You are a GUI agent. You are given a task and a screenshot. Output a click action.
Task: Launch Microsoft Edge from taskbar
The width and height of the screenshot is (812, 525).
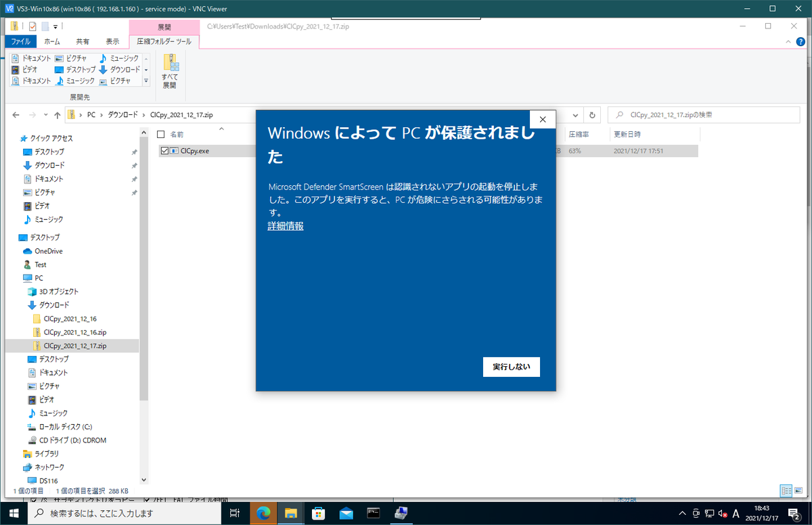[263, 513]
